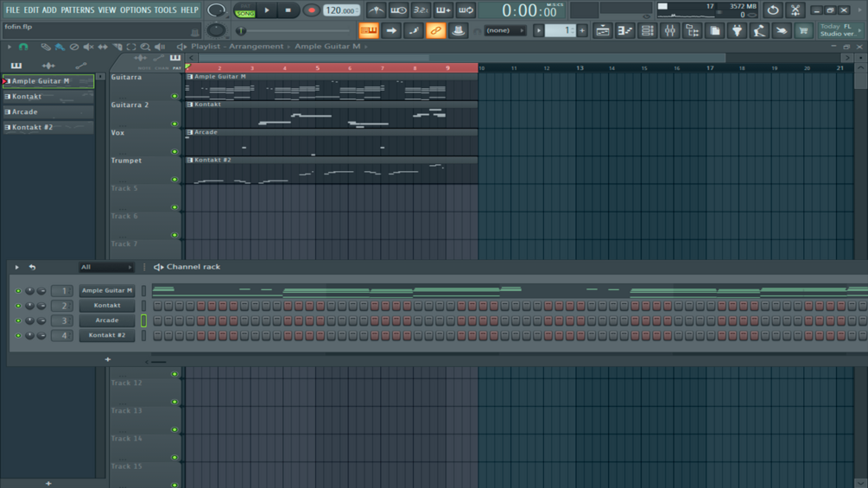Expand the playlist options menu arrow
868x488 pixels.
pyautogui.click(x=9, y=47)
